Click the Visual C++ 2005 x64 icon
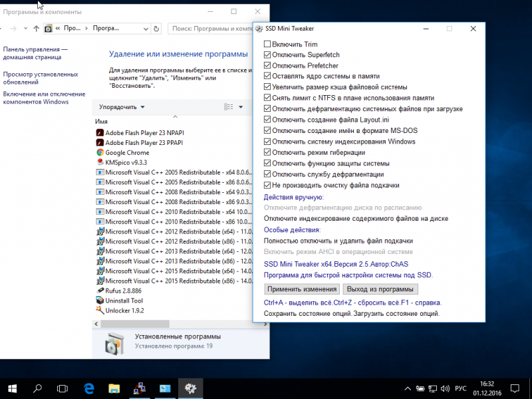Image resolution: width=532 pixels, height=399 pixels. click(100, 172)
